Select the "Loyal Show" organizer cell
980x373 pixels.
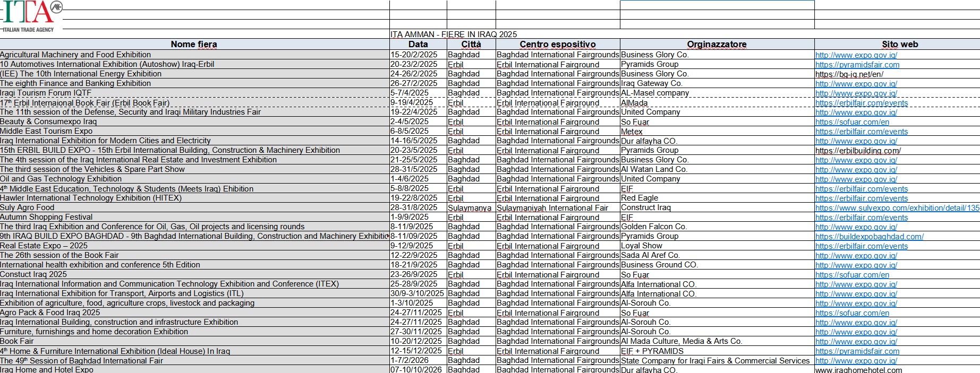[717, 246]
